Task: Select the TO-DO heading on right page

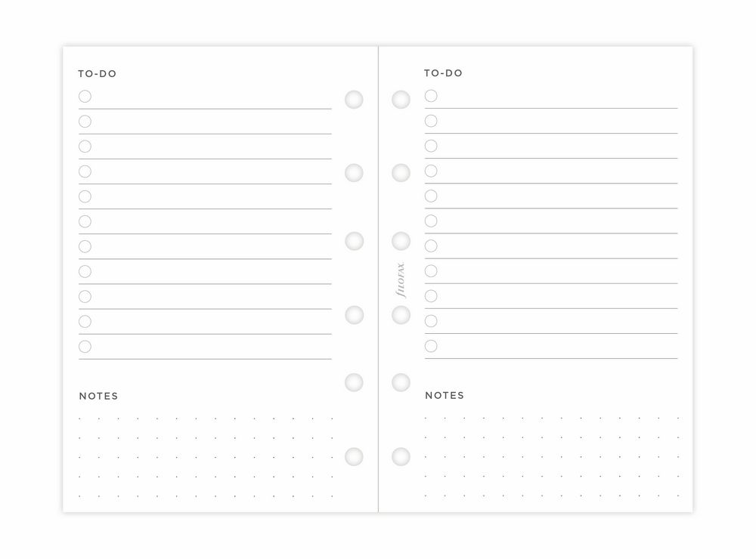Action: point(444,73)
